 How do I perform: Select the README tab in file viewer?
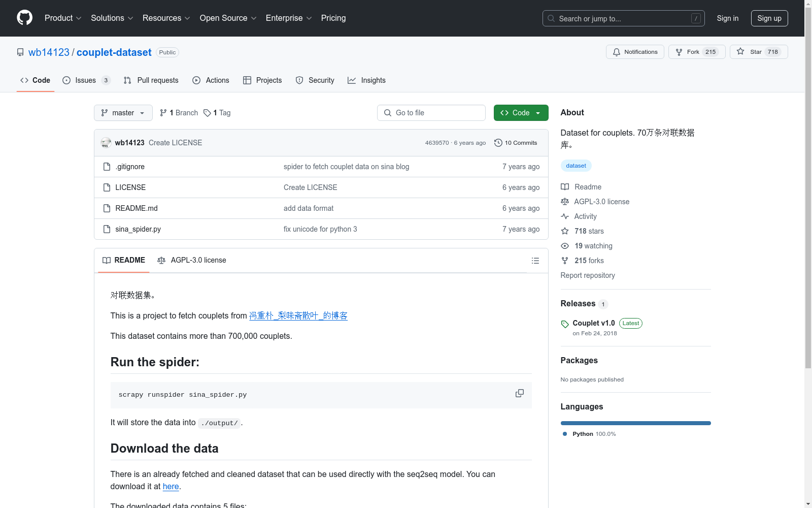[x=124, y=260]
